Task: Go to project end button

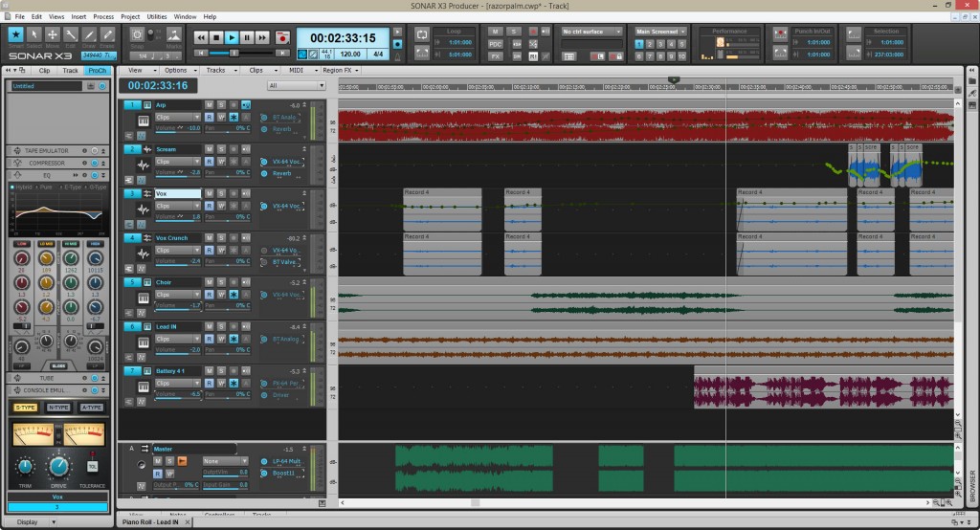Action: (283, 54)
